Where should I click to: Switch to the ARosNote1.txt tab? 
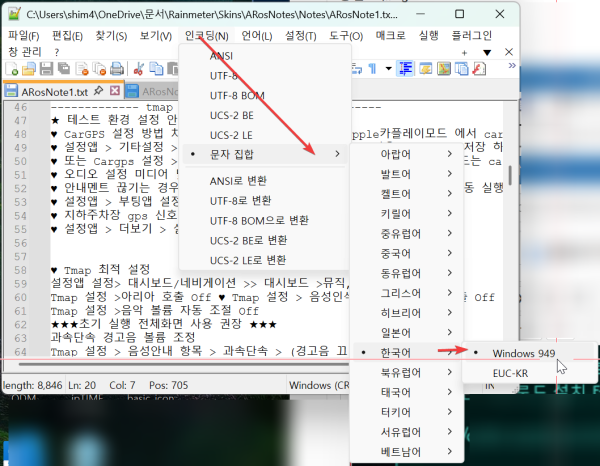(54, 92)
